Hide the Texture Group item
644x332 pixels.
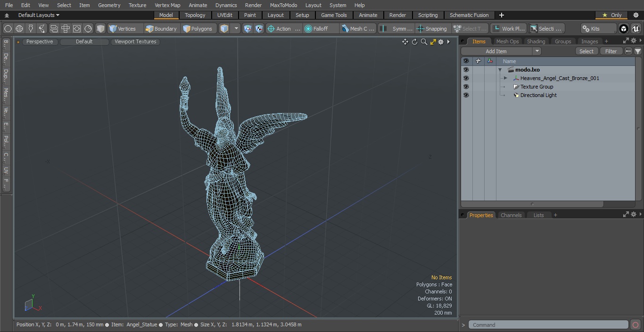tap(466, 87)
